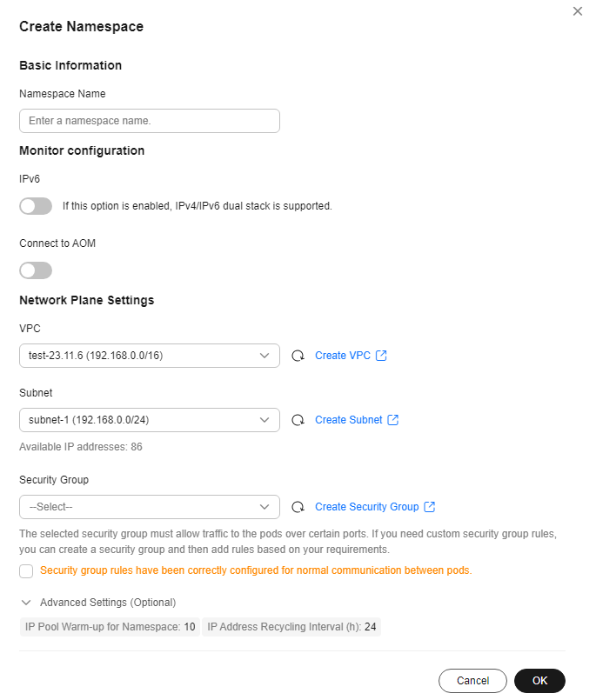This screenshot has height=700, width=596.
Task: Open the Security Group select dropdown
Action: click(150, 507)
